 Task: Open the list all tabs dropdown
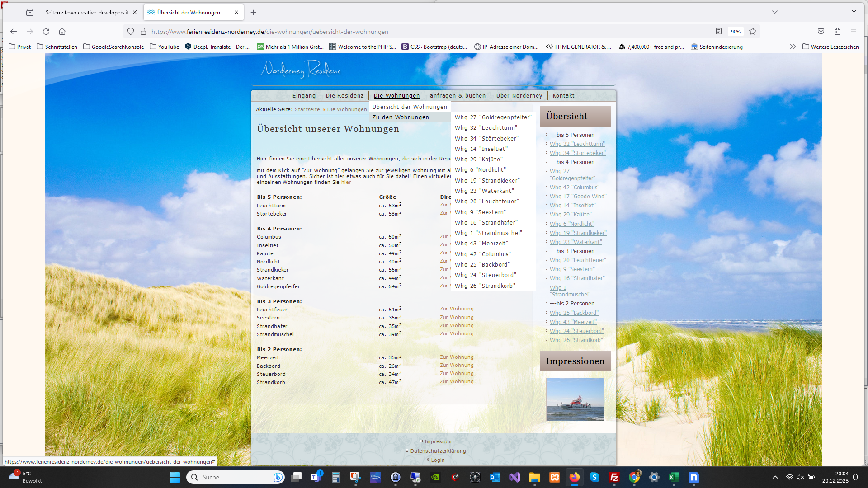point(774,12)
